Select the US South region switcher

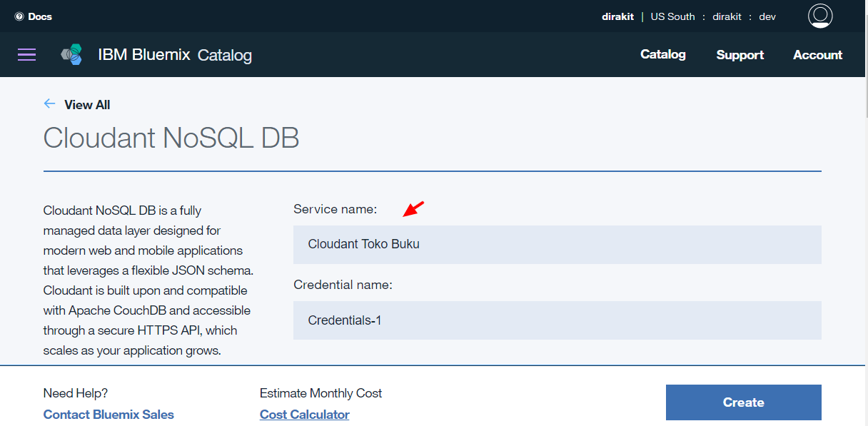point(672,16)
